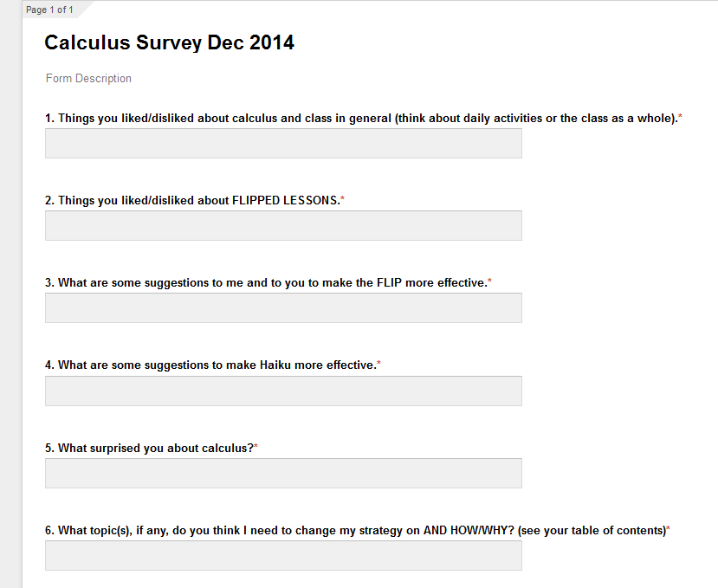
Task: Click the FLIPPED LESSONS answer field
Action: coord(283,226)
